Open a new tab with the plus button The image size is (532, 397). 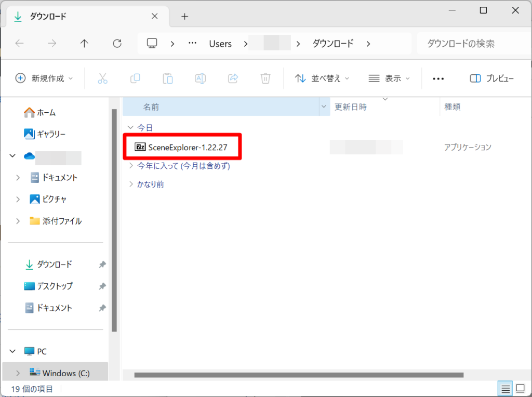[x=184, y=17]
